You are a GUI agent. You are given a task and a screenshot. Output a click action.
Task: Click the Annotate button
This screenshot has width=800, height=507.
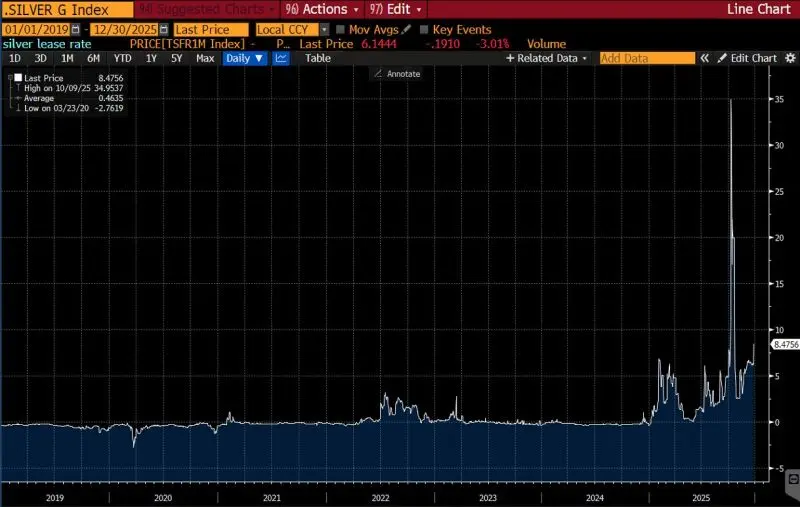[397, 74]
